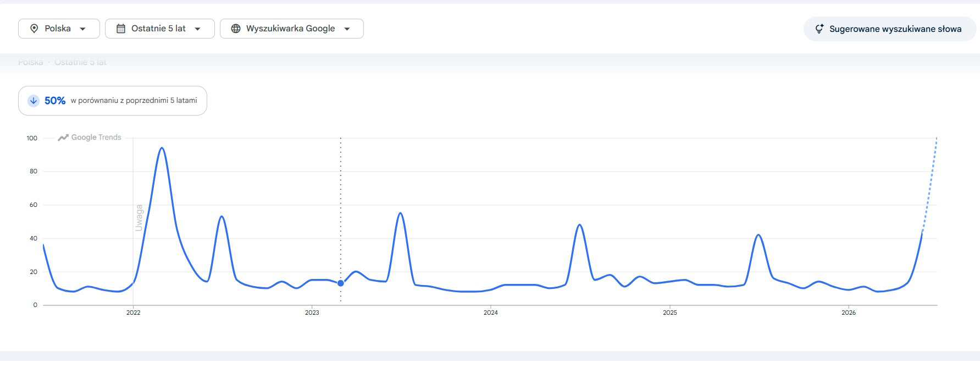Click the down-arrow icon next to 50%
The width and height of the screenshot is (980, 367).
tap(34, 101)
